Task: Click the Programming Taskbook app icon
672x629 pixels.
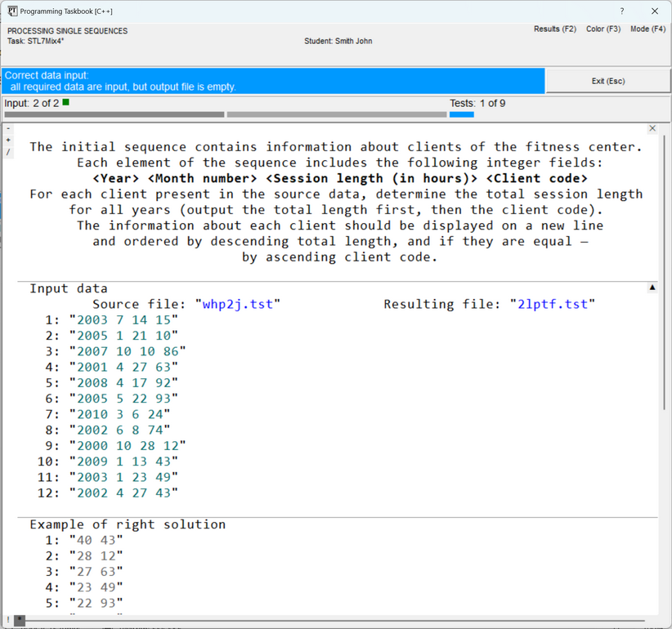Action: click(12, 11)
